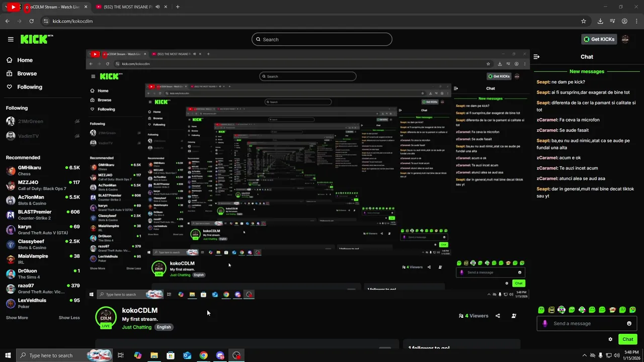This screenshot has width=644, height=362.
Task: Open the Chrome three-dot menu
Action: (636, 21)
